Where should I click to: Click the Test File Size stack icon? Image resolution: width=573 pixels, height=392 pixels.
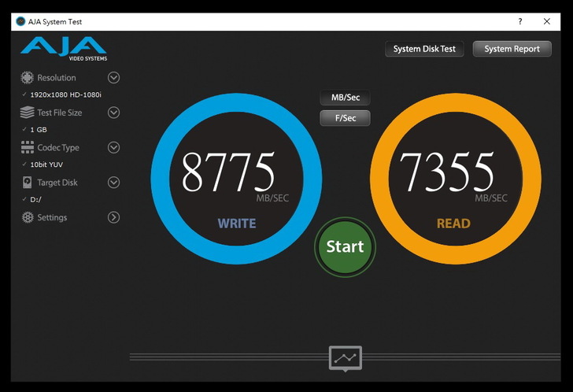coord(27,113)
